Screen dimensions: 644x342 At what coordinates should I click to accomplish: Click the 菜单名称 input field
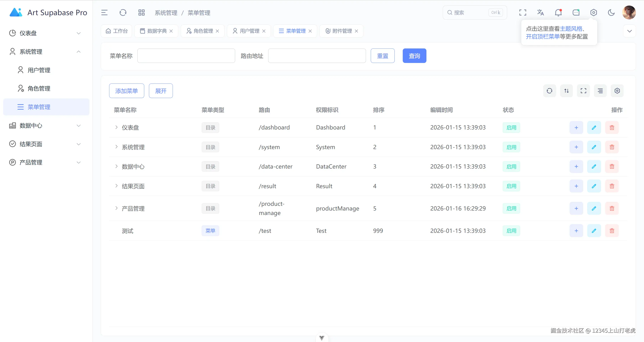point(186,55)
